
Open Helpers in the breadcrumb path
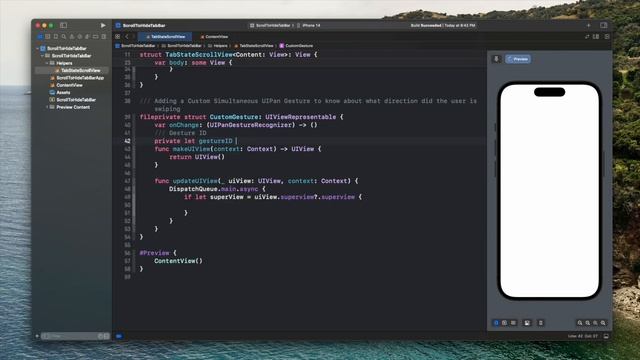coord(218,46)
